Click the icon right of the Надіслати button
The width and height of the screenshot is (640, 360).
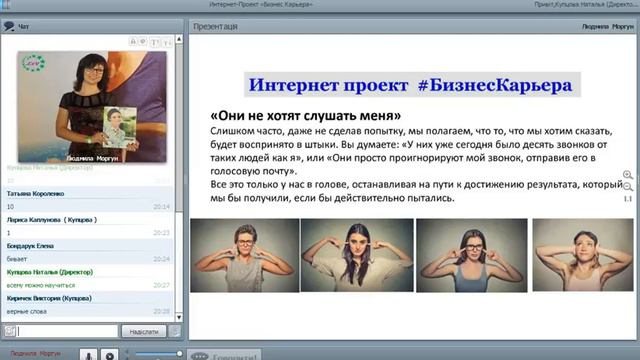pos(175,331)
